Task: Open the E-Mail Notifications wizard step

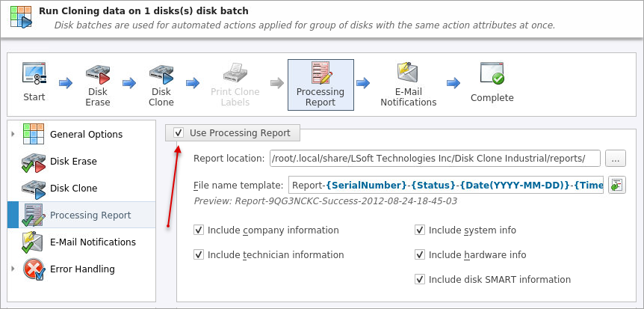Action: 408,84
